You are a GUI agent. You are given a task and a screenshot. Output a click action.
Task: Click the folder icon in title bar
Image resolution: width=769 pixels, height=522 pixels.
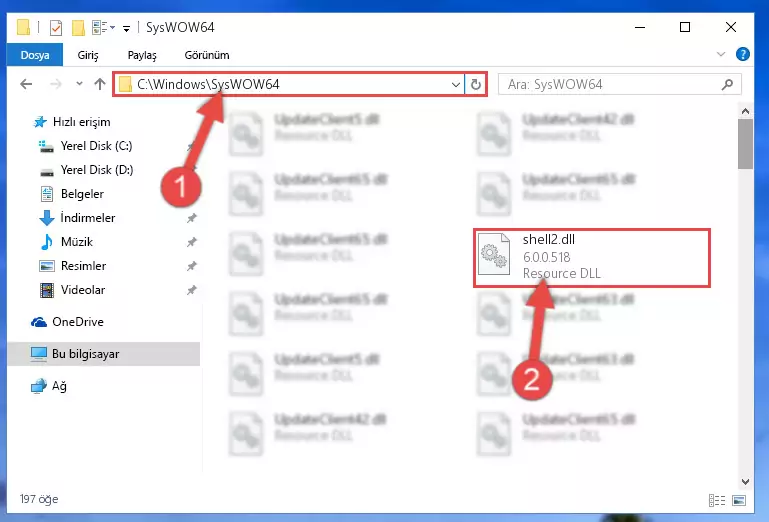(x=23, y=27)
